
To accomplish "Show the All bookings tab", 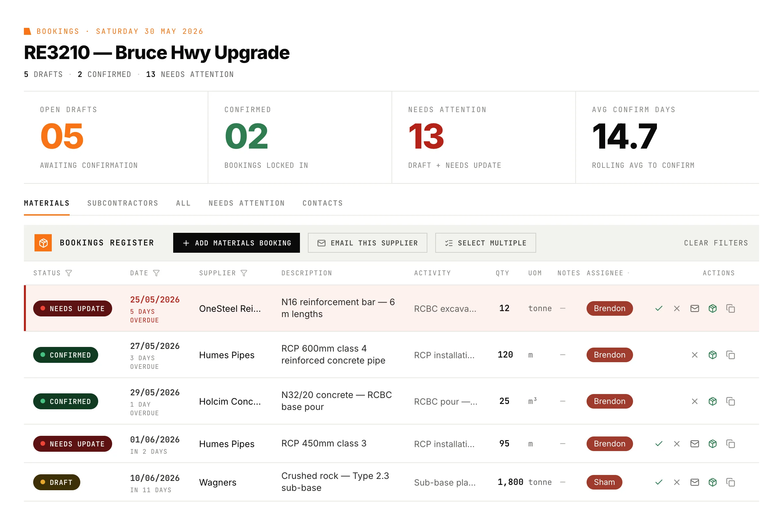I will tap(183, 203).
